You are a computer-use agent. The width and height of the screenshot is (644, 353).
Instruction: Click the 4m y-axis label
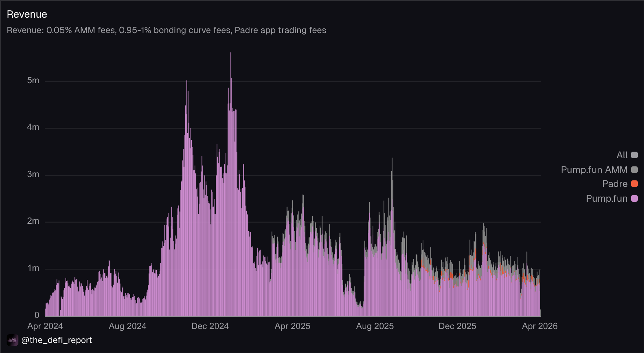pos(33,127)
